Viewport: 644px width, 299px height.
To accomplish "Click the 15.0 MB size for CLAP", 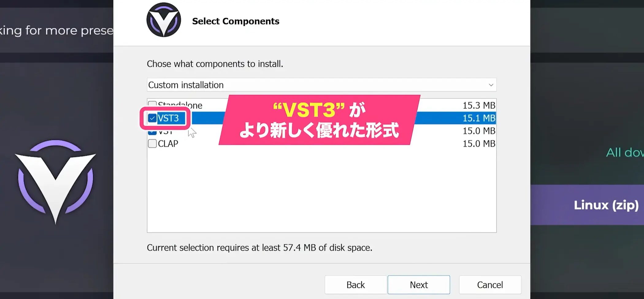I will click(x=479, y=144).
